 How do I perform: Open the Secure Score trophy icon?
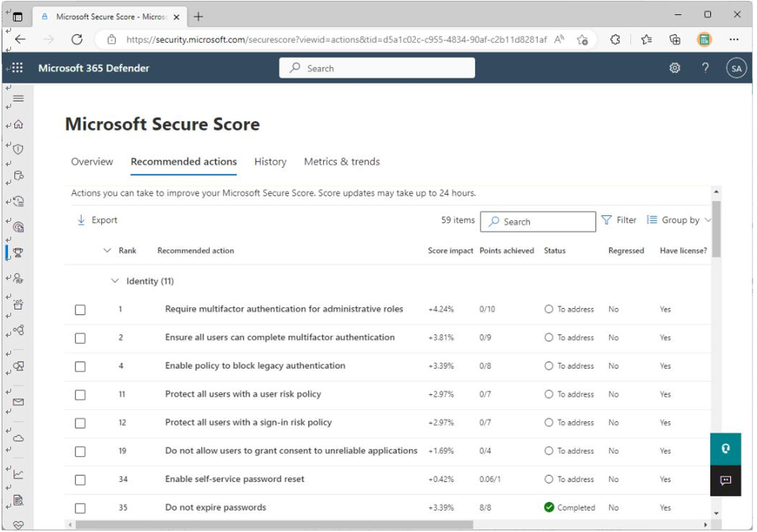click(x=18, y=253)
